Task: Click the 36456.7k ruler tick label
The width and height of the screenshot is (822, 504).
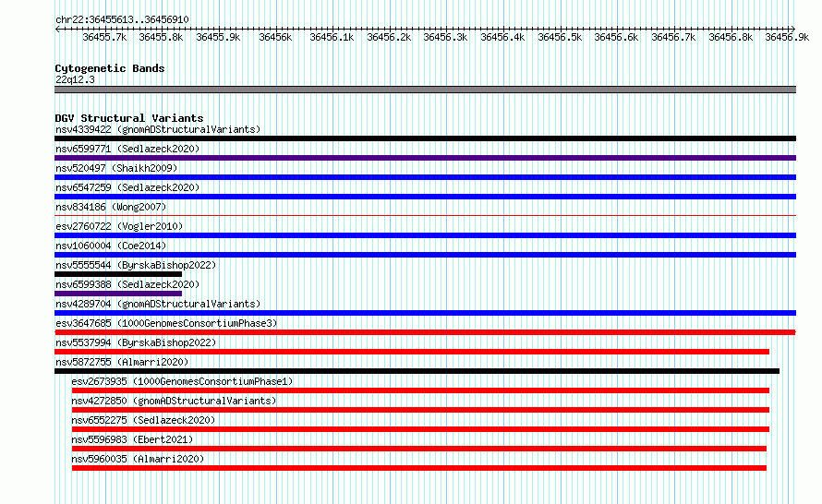Action: [673, 37]
